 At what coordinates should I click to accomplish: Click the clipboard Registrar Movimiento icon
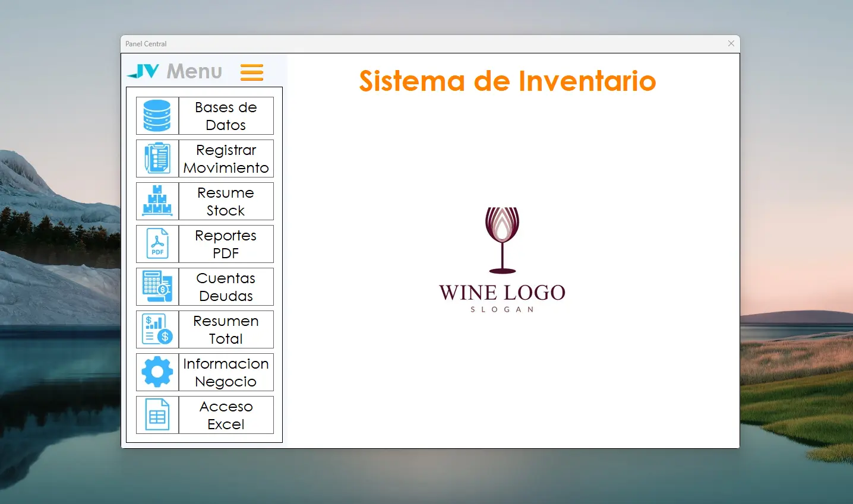coord(157,159)
